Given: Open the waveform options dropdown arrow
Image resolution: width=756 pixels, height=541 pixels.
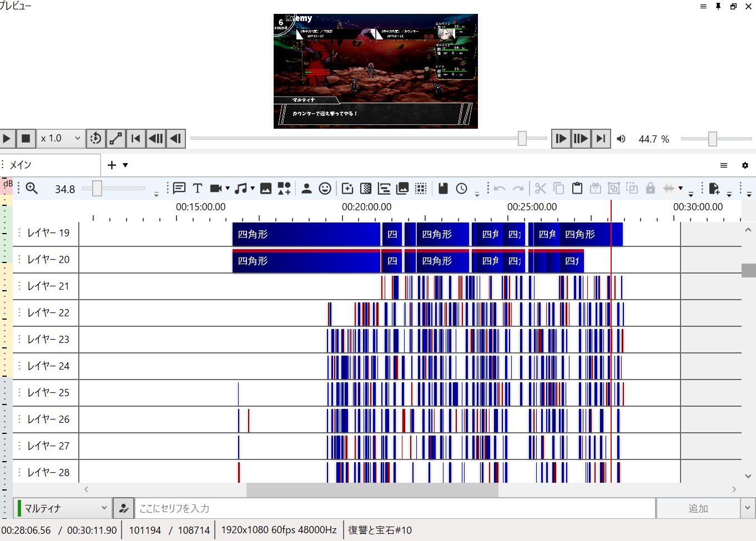Looking at the screenshot, I should click(681, 188).
